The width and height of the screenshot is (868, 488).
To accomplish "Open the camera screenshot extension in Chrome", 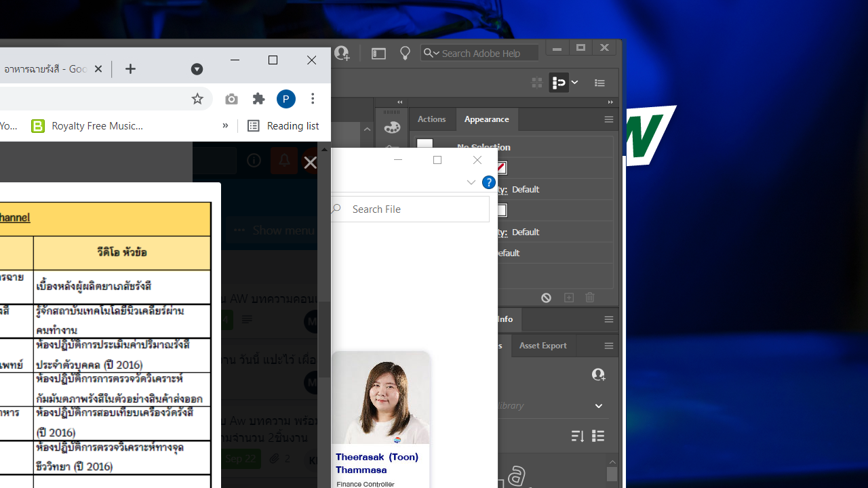I will point(231,99).
